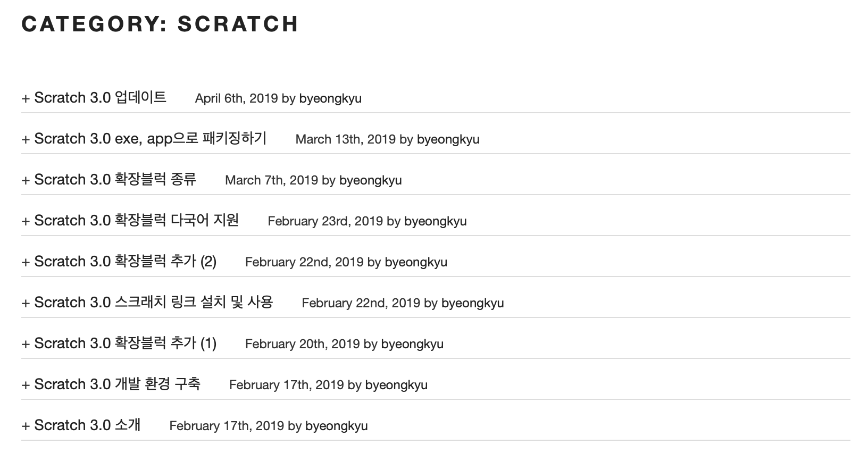Open the Scratch 3.0 확장블럭 종류 article
Screen dimensions: 868x453
pos(115,180)
